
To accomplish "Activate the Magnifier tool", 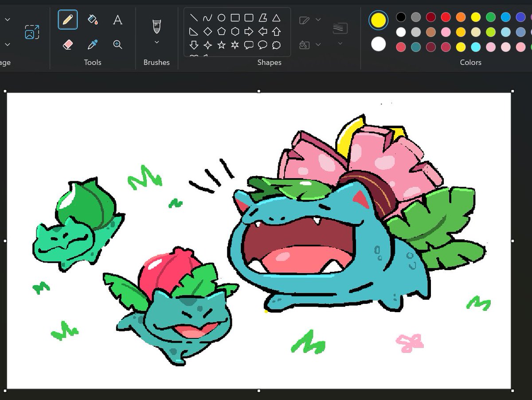I will coord(117,44).
